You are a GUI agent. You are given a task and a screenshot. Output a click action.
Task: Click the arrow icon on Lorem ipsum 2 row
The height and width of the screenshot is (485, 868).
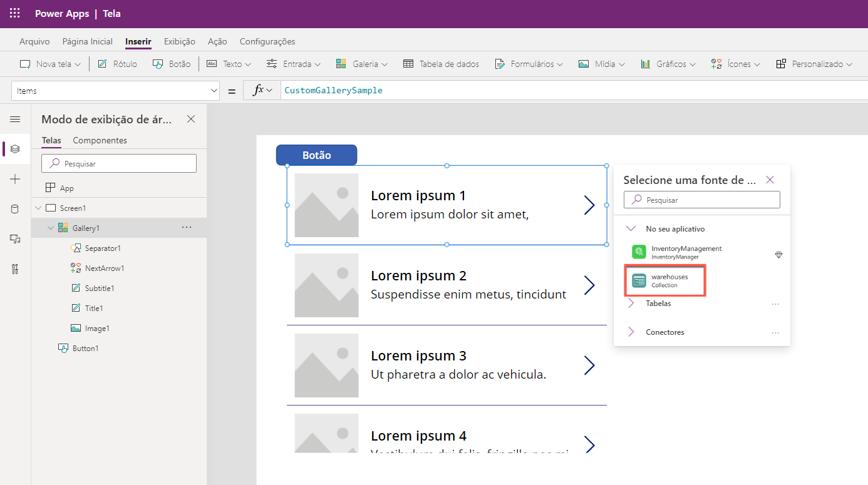coord(589,285)
